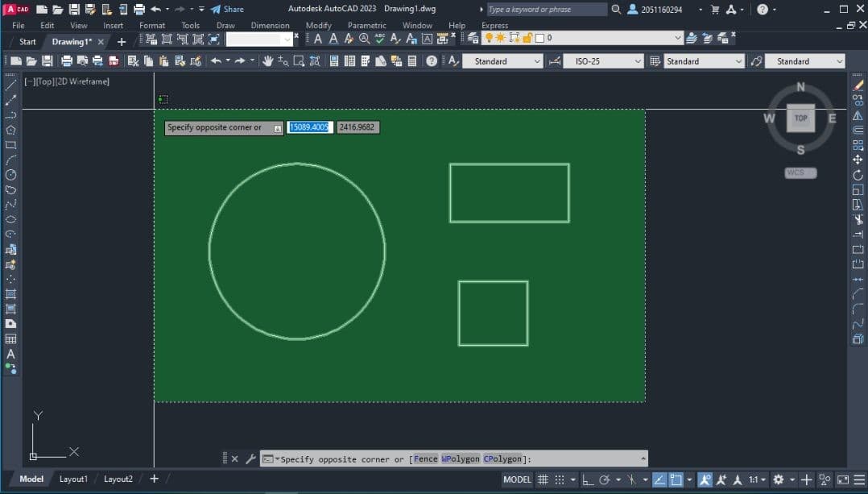Viewport: 868px width, 494px height.
Task: Select the Polygon draw tool
Action: click(10, 130)
